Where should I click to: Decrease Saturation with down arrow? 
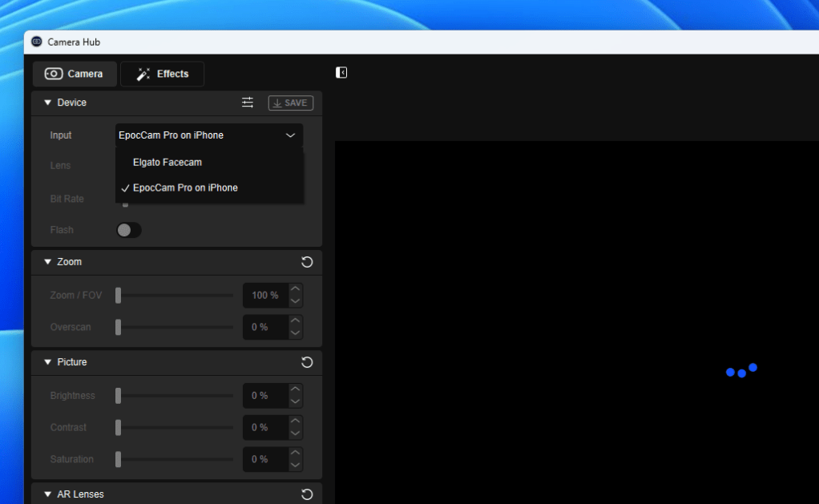(295, 466)
